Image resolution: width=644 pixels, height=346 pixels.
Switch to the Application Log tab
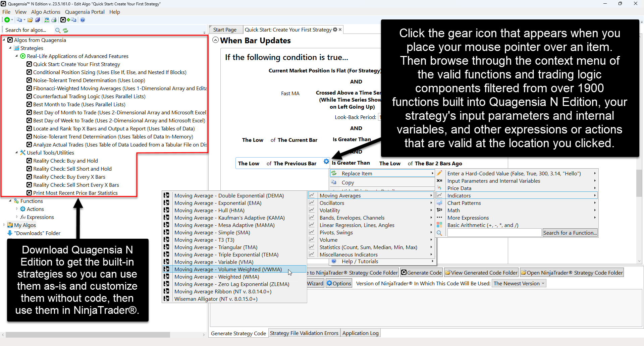click(x=360, y=333)
